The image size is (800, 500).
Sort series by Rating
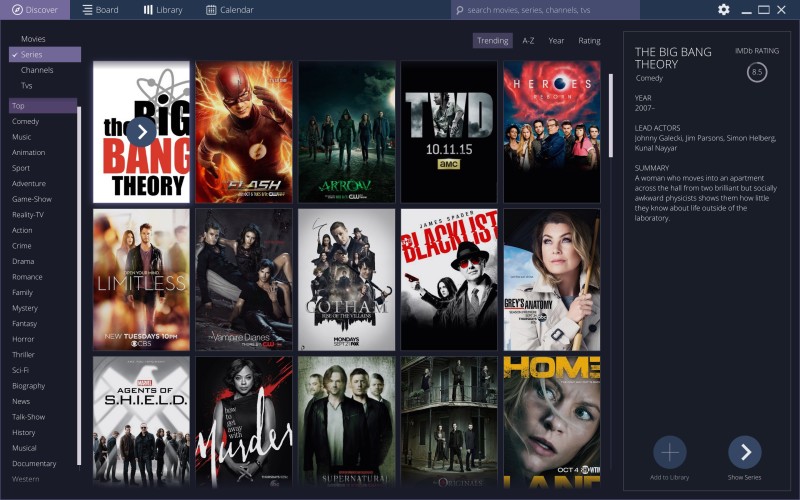click(x=589, y=41)
